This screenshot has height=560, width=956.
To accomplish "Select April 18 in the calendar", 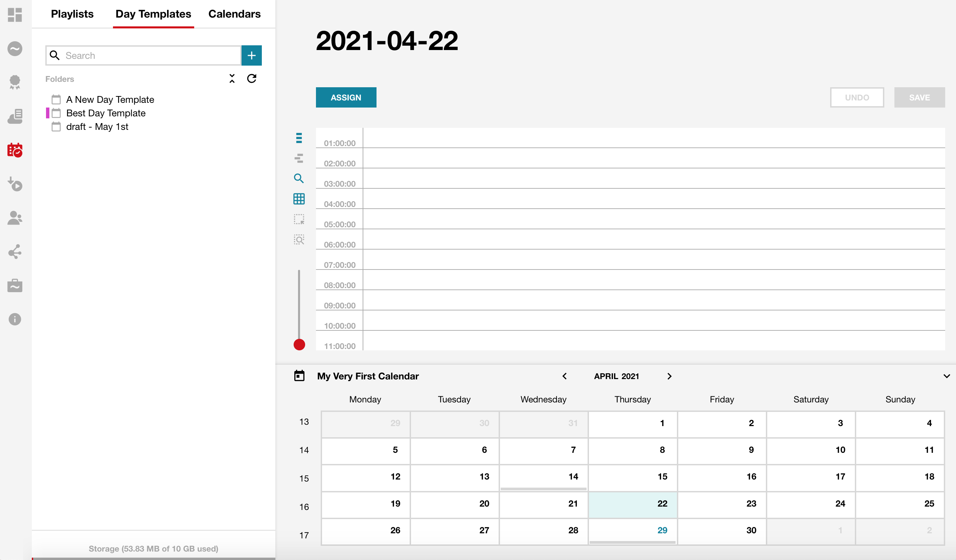I will (x=900, y=478).
